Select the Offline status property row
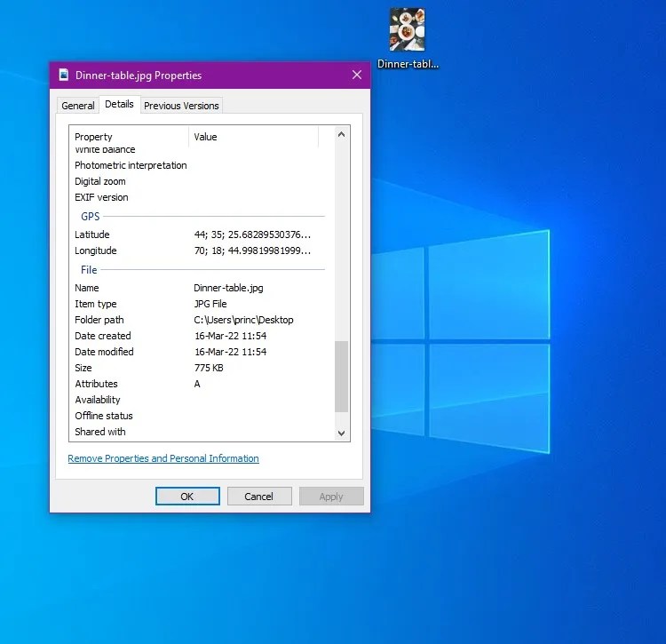 point(200,416)
